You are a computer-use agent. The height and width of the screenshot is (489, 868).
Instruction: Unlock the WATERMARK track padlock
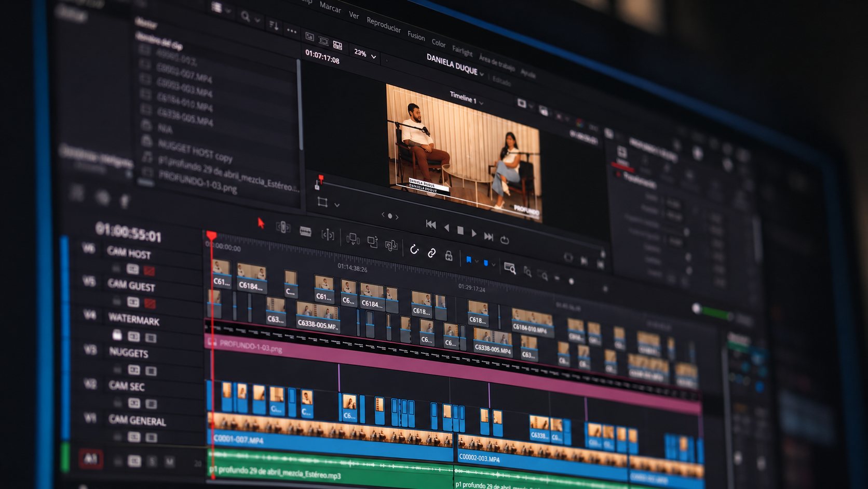point(117,335)
